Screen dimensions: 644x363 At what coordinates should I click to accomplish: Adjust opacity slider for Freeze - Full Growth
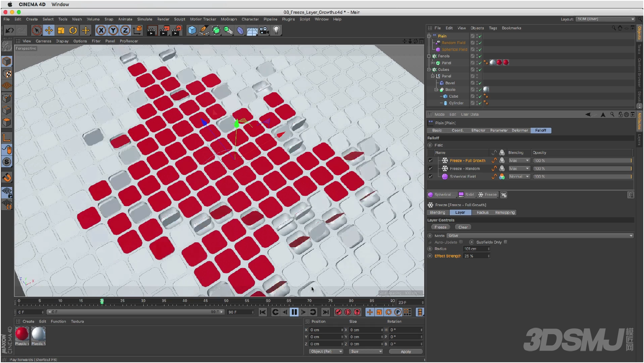(583, 161)
